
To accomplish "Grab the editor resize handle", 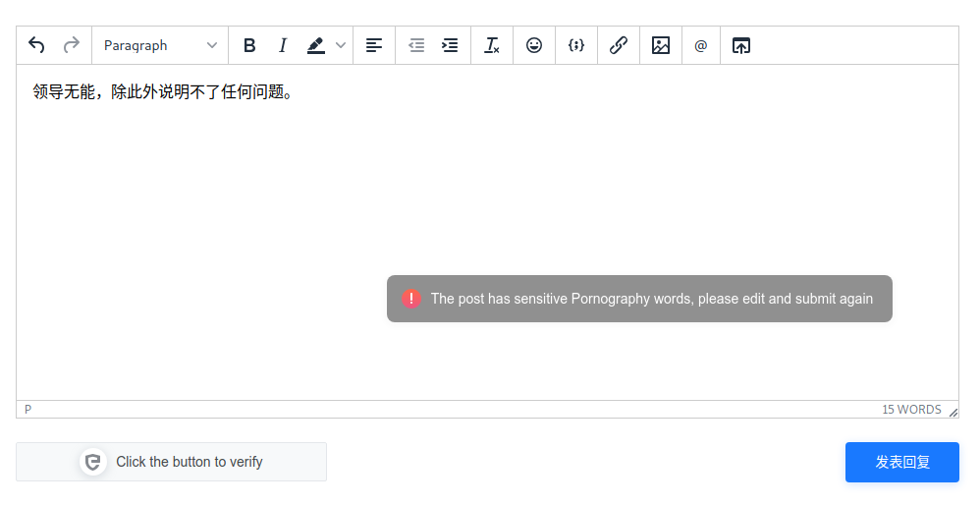I will coord(953,413).
